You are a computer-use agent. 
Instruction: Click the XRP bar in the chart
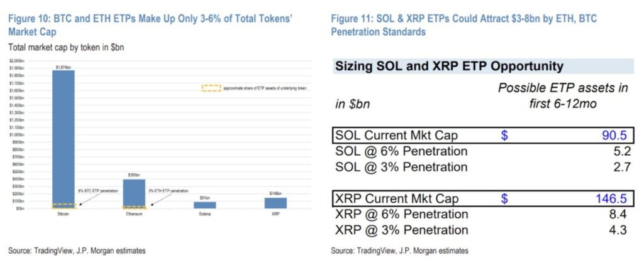276,203
